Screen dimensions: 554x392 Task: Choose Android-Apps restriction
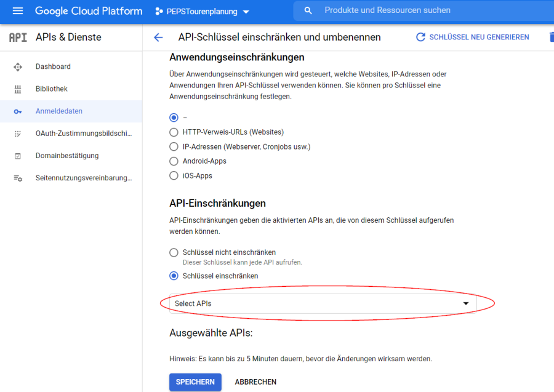tap(174, 161)
